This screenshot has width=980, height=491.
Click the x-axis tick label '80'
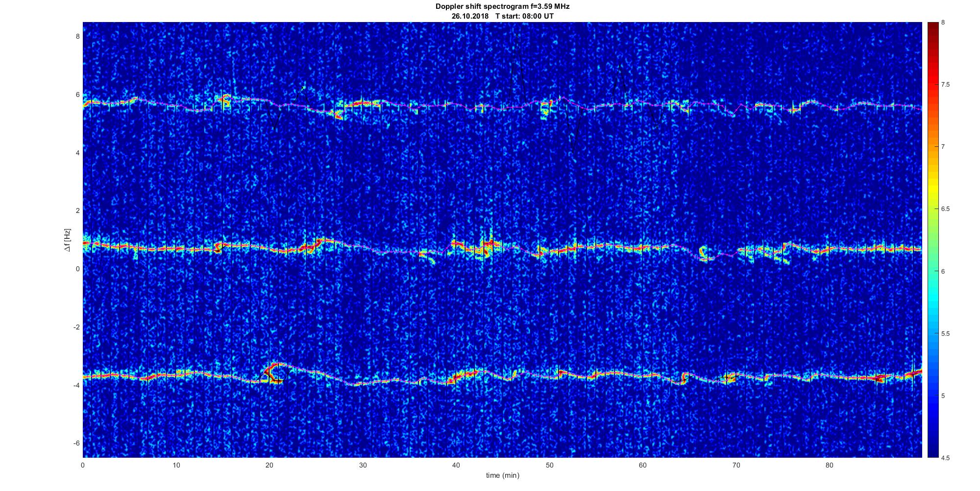tap(829, 465)
